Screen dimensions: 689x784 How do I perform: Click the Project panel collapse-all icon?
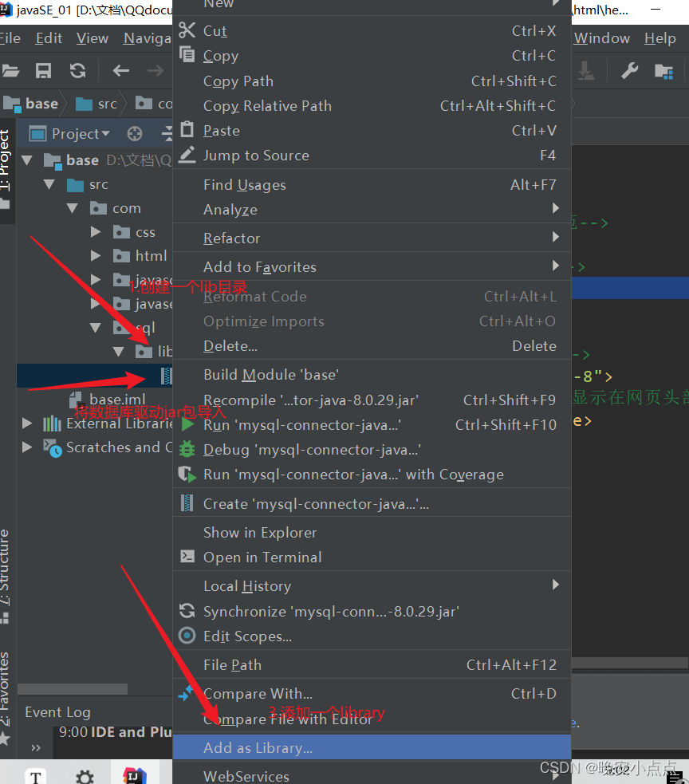coord(167,133)
